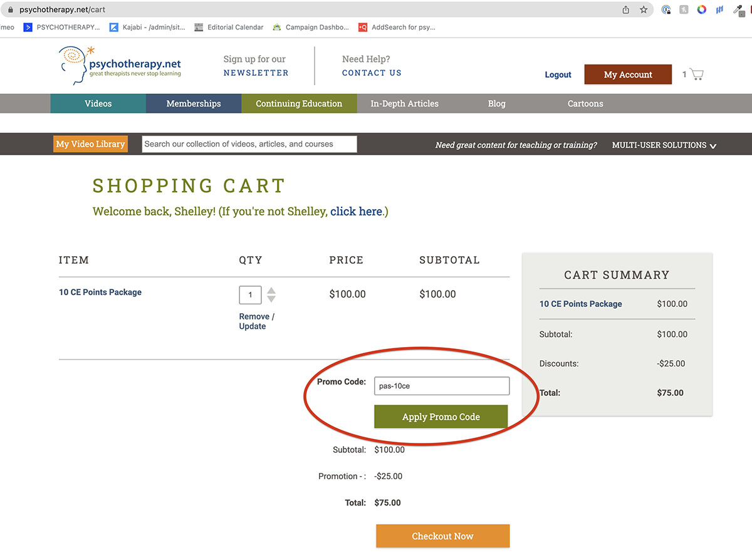
Task: Click the item price $100.00 under PRICE
Action: (347, 294)
